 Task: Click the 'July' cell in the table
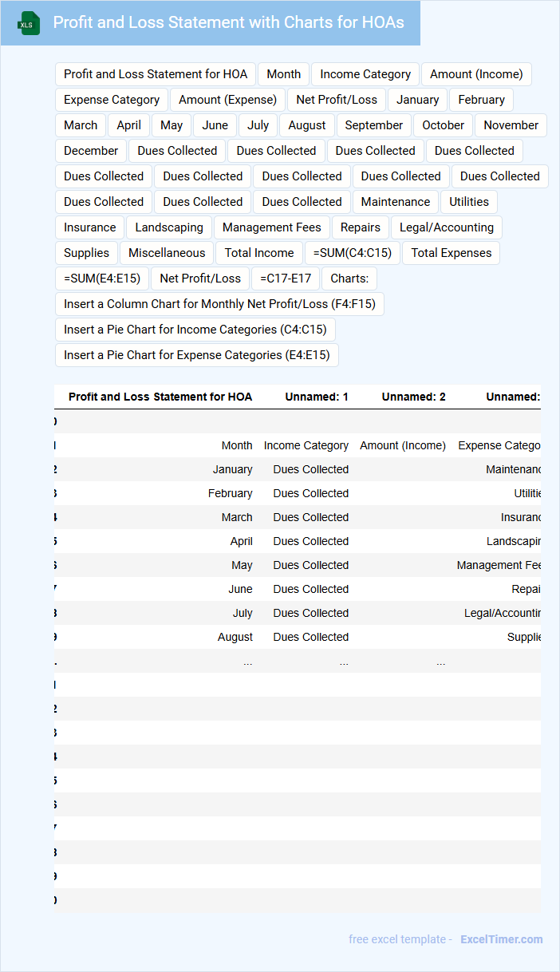point(243,613)
